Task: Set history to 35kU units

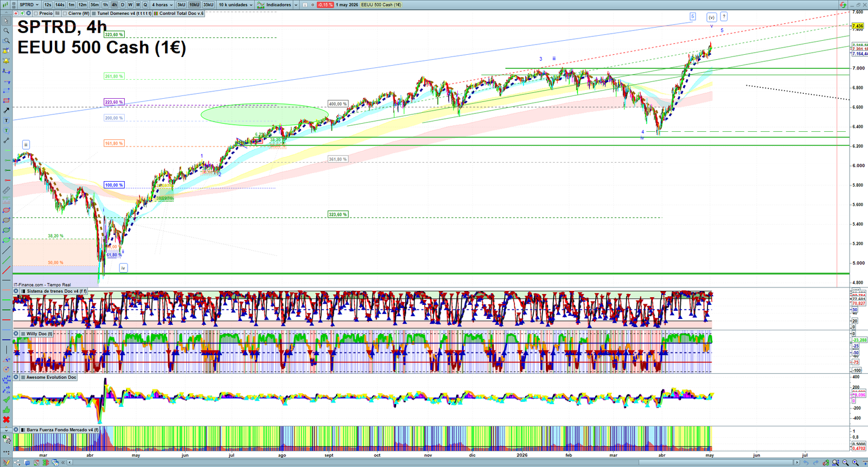Action: click(208, 5)
